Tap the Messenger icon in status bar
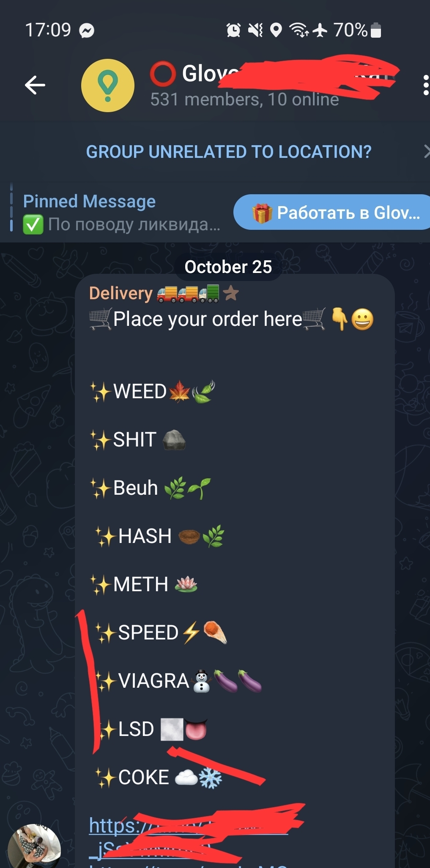The width and height of the screenshot is (430, 868). pyautogui.click(x=87, y=30)
